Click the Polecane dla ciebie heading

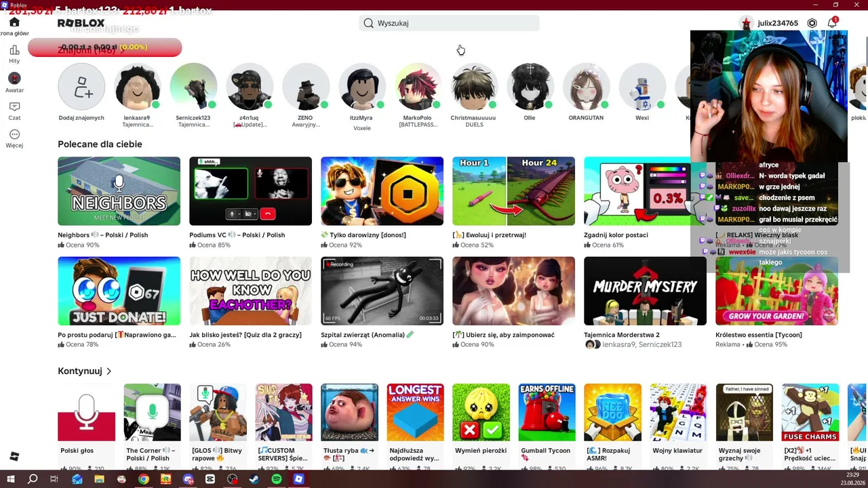(x=100, y=144)
